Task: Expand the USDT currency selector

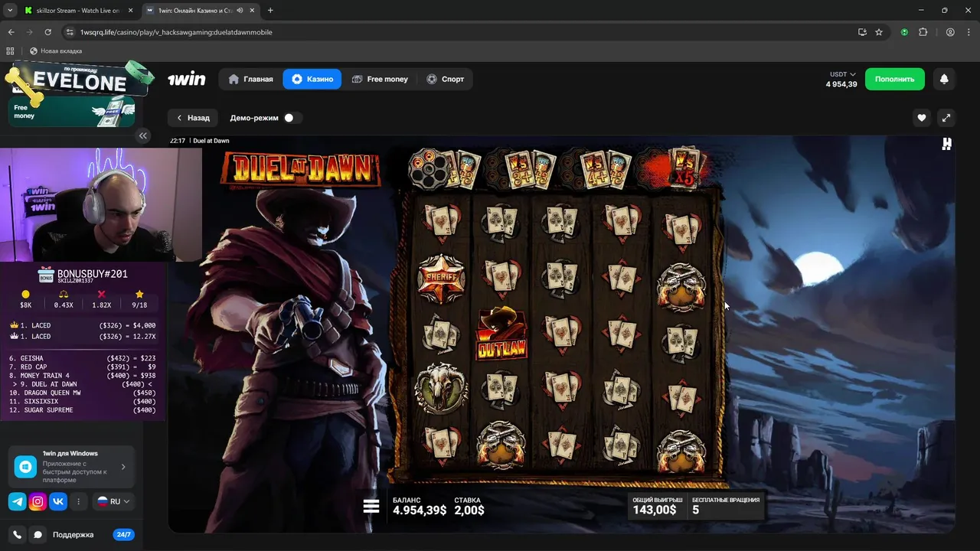Action: click(842, 74)
